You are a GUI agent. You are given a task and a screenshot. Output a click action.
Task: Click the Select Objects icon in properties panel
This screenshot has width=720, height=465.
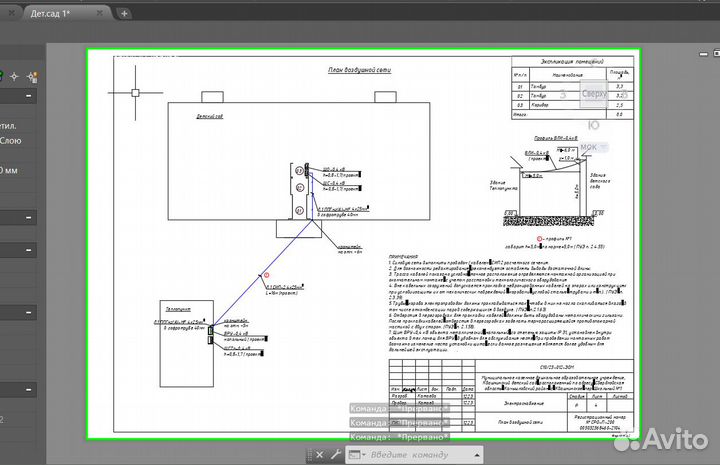click(14, 74)
